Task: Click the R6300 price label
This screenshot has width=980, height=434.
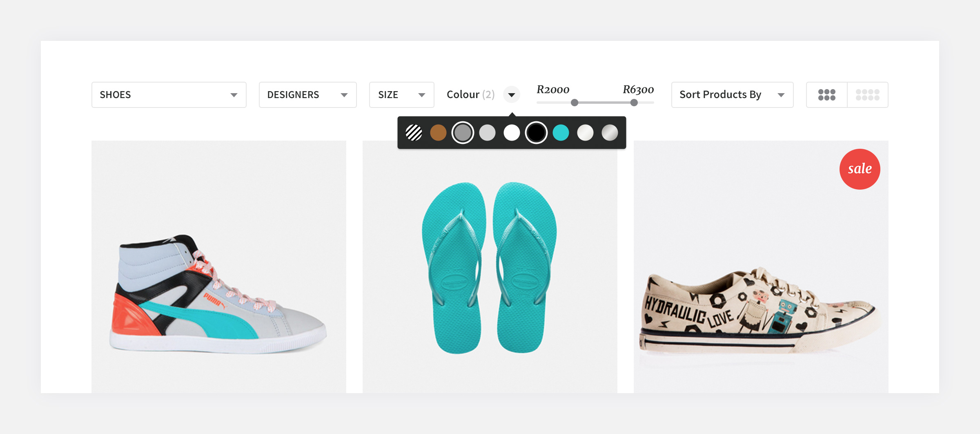Action: (638, 89)
